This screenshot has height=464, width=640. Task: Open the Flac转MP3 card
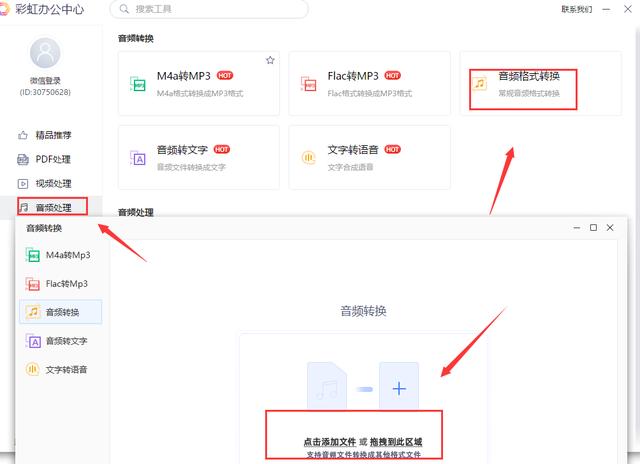point(369,83)
